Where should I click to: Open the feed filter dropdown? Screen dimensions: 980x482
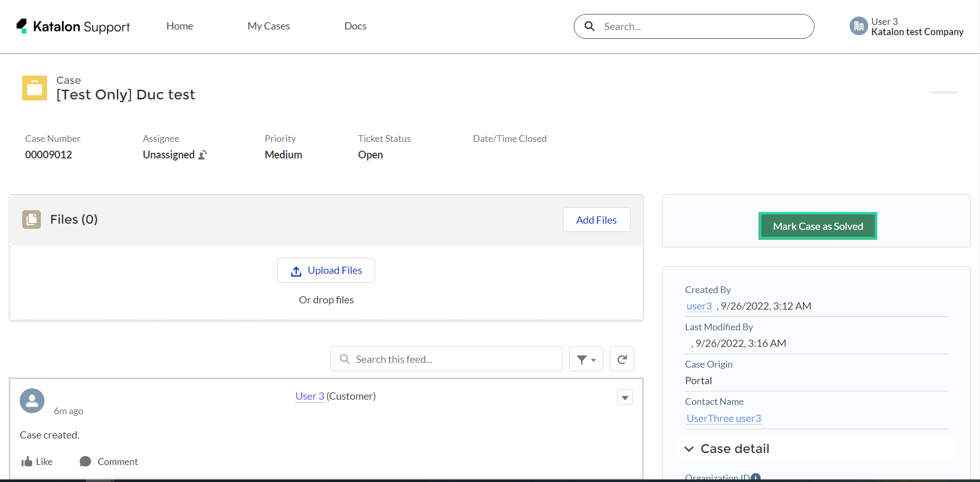[586, 358]
